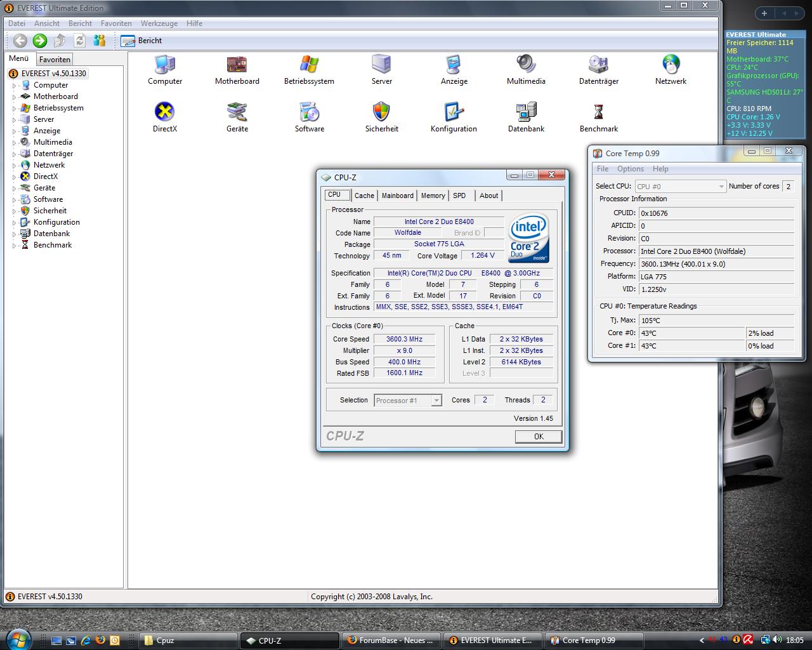Expand the Benchmark tree node
The width and height of the screenshot is (812, 650).
(15, 245)
